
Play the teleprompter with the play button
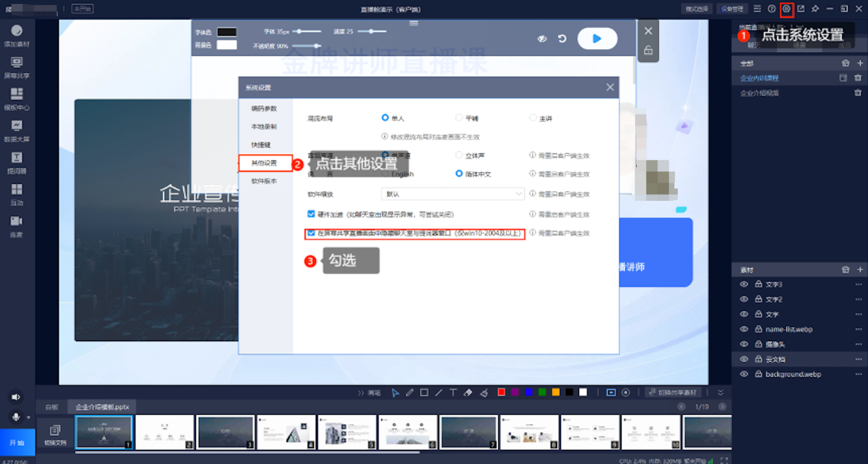pos(598,38)
